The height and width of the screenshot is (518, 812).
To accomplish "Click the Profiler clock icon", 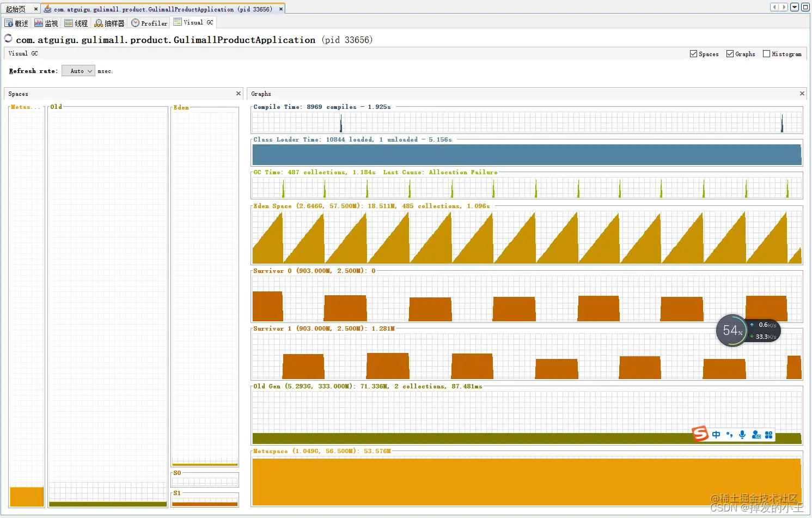I will (136, 23).
